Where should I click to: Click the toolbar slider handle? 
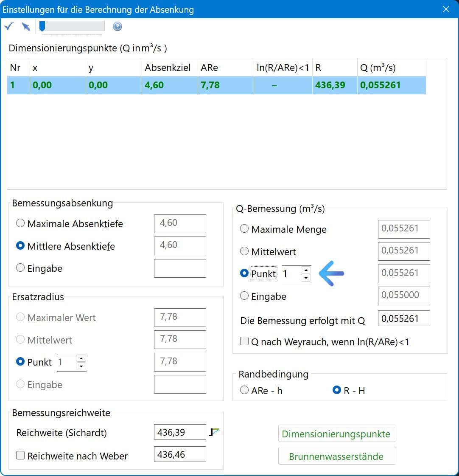pyautogui.click(x=42, y=27)
